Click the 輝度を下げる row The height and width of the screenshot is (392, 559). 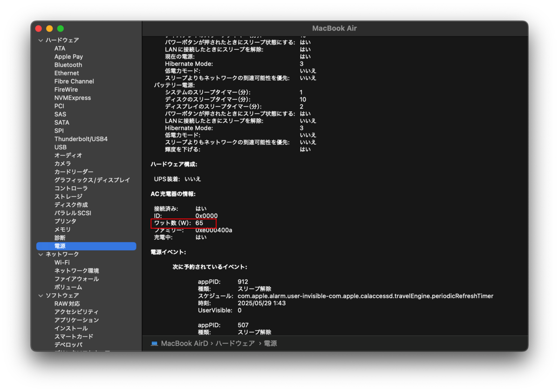point(238,149)
